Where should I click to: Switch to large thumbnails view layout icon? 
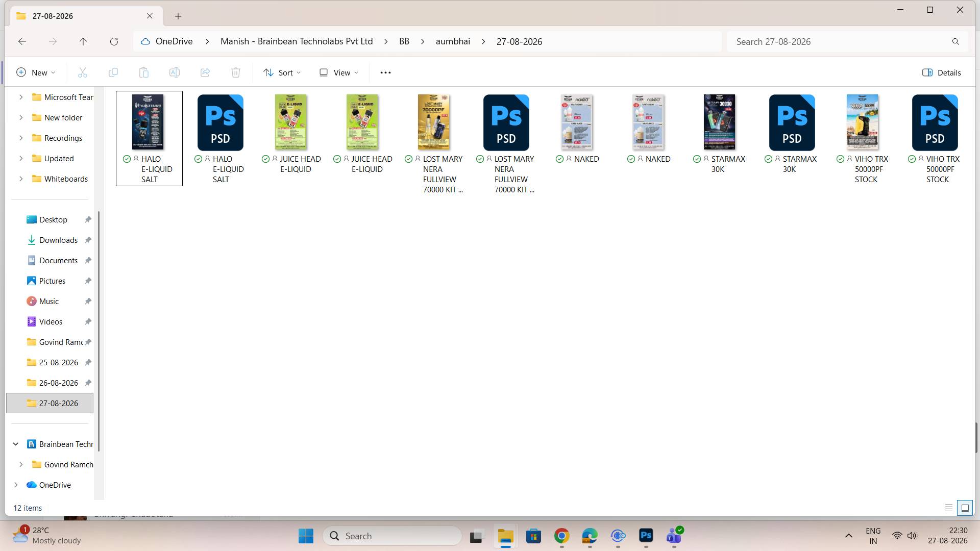coord(965,508)
